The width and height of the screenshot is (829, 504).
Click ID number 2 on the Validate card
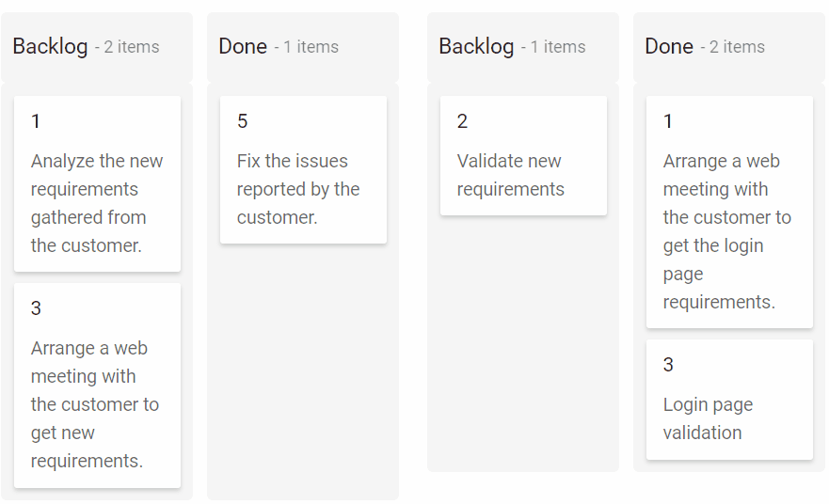[x=462, y=121]
